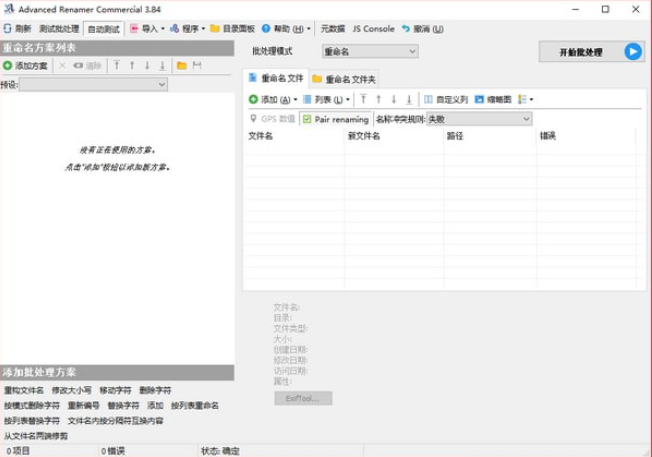Click the X delete method icon
Screen dimensions: 652x457
[x=62, y=66]
